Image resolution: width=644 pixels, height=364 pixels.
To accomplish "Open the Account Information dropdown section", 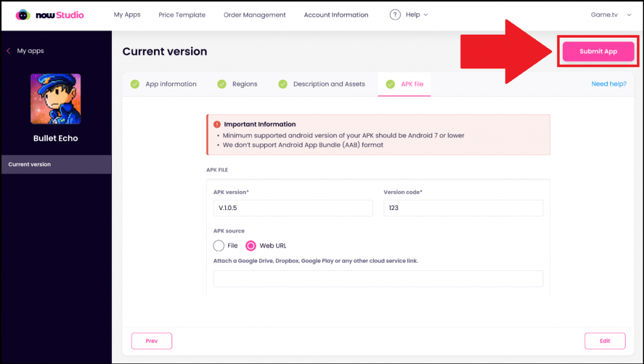I will pos(336,14).
